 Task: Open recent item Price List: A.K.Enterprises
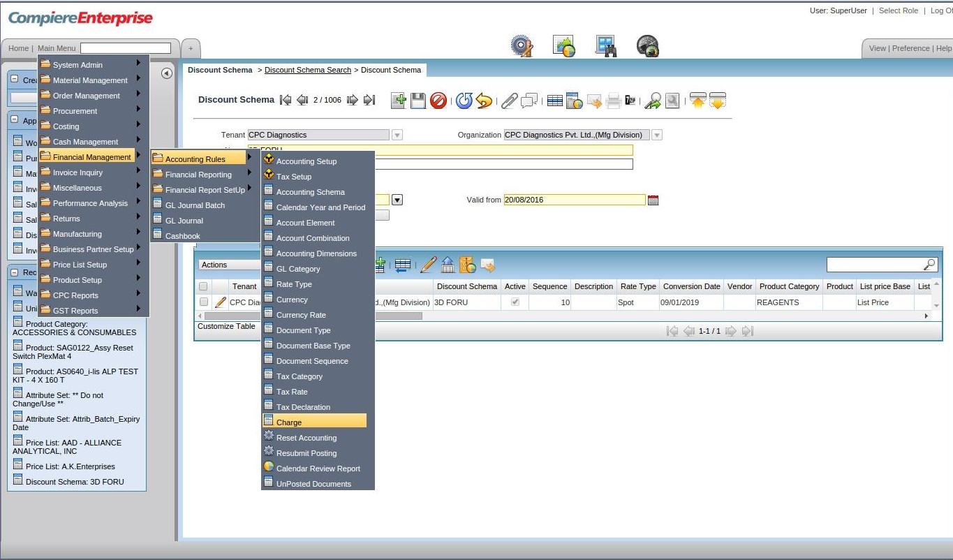[x=70, y=466]
